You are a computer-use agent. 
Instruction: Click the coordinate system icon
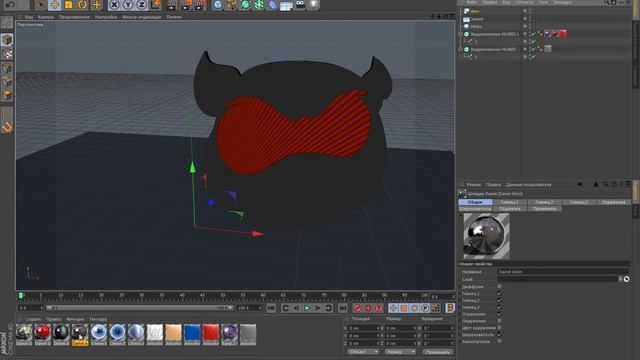click(156, 5)
